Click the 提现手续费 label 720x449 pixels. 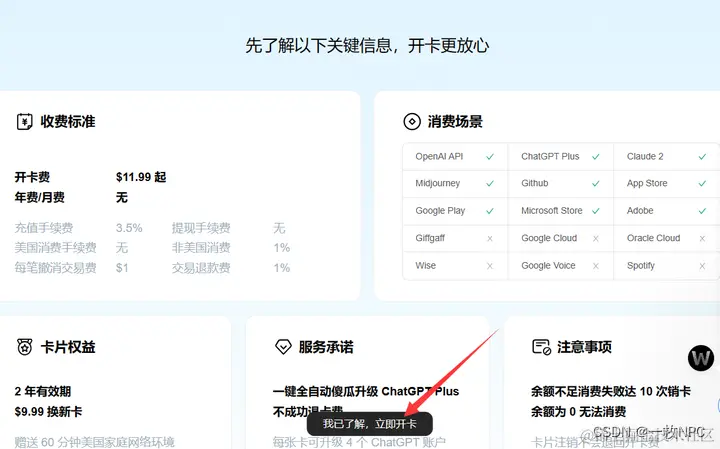click(x=201, y=228)
